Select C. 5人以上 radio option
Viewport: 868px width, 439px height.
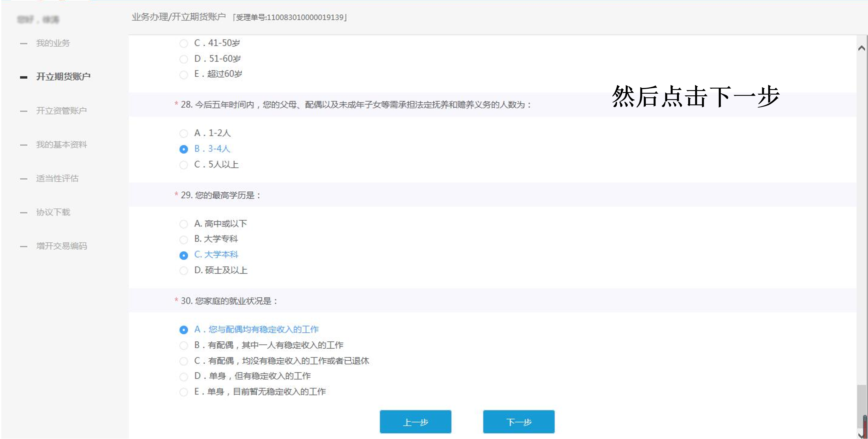[x=184, y=165]
